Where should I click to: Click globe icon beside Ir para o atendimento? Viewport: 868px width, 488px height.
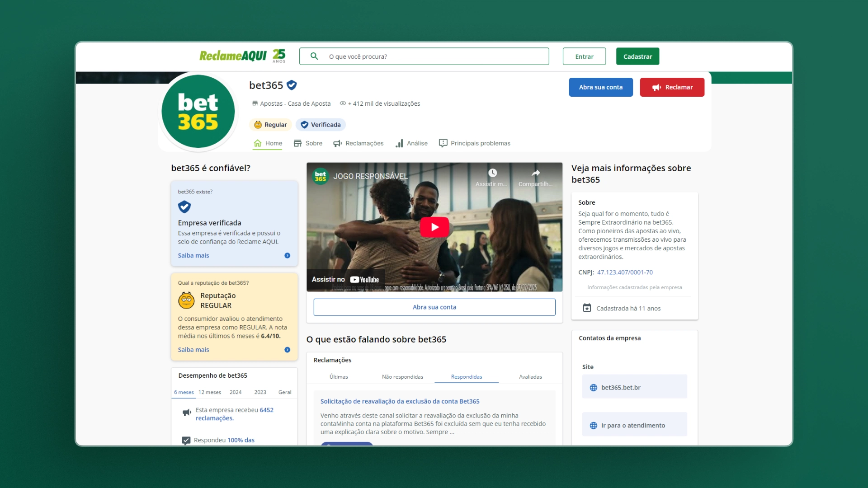pyautogui.click(x=594, y=426)
